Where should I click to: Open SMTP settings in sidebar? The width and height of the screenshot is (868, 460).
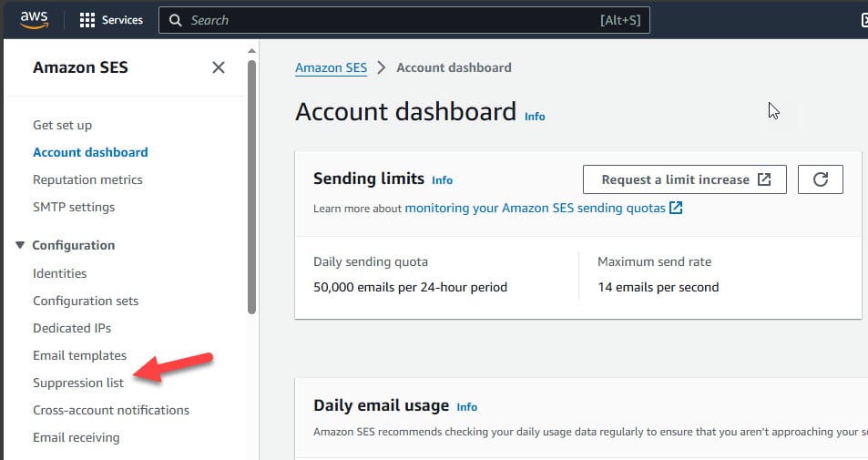click(x=74, y=207)
